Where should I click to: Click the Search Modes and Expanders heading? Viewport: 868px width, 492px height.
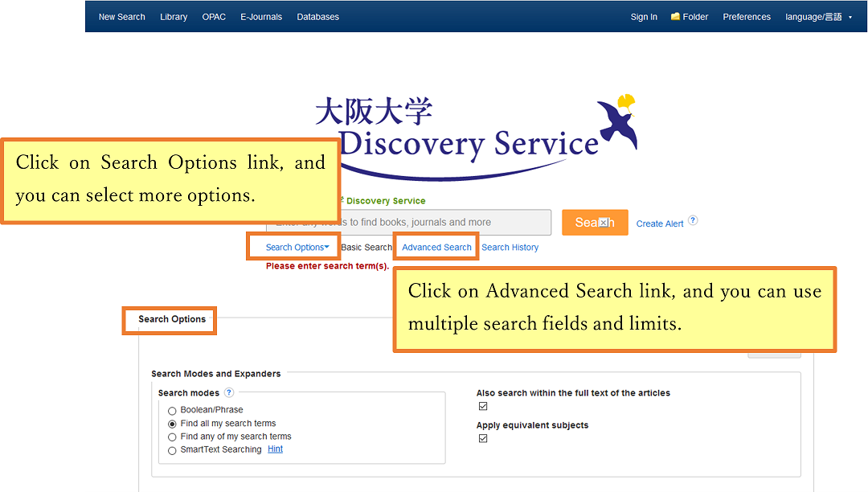tap(216, 374)
